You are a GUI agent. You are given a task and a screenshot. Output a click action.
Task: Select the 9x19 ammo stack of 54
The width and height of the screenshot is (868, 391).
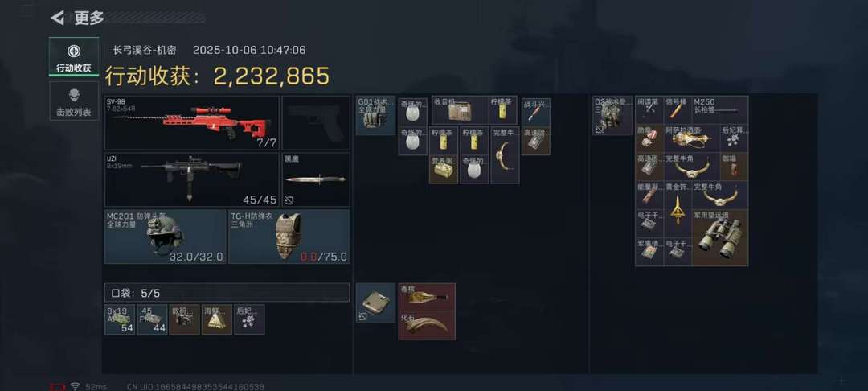coord(120,319)
